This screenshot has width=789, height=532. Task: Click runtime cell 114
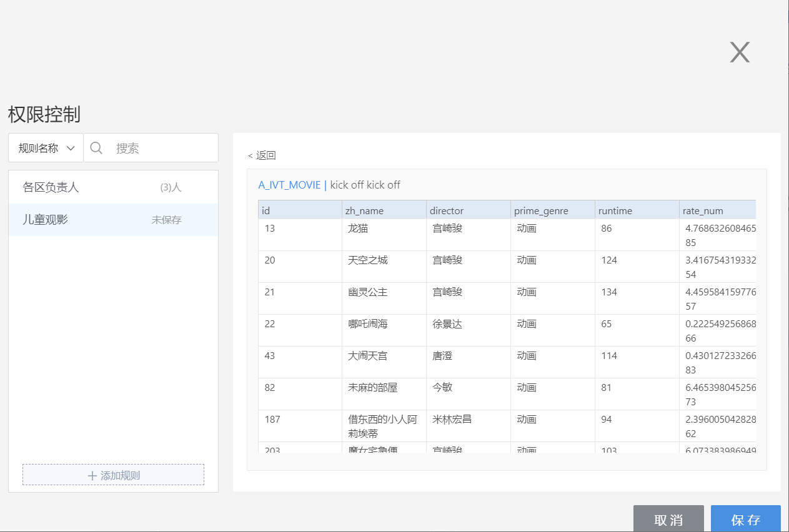click(637, 363)
